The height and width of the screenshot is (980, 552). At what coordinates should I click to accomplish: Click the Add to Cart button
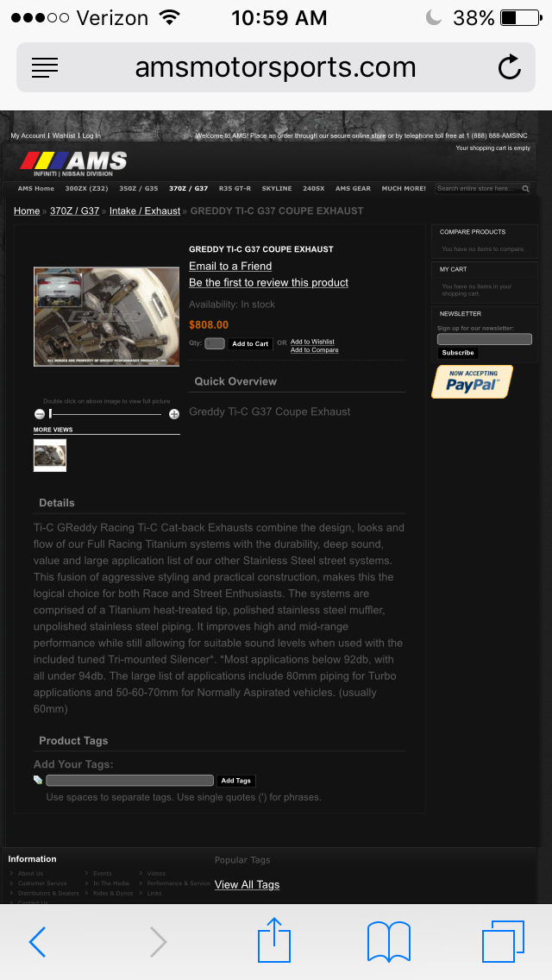click(250, 343)
